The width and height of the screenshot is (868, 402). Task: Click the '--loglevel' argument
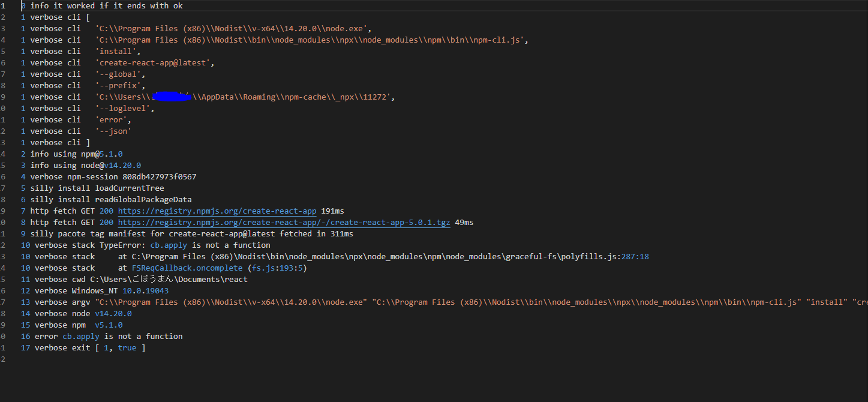point(125,109)
